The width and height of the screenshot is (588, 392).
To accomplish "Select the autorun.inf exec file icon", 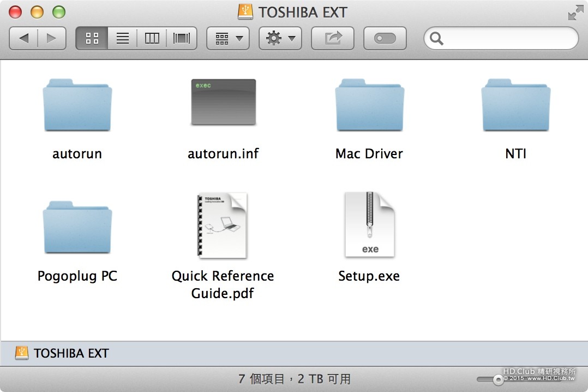I will click(x=224, y=102).
